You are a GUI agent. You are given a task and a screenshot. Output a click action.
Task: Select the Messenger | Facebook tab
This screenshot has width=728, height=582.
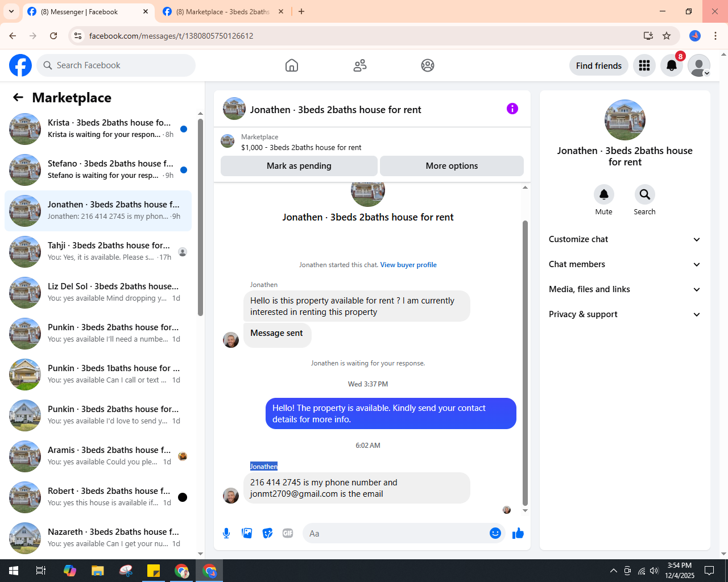tap(88, 11)
